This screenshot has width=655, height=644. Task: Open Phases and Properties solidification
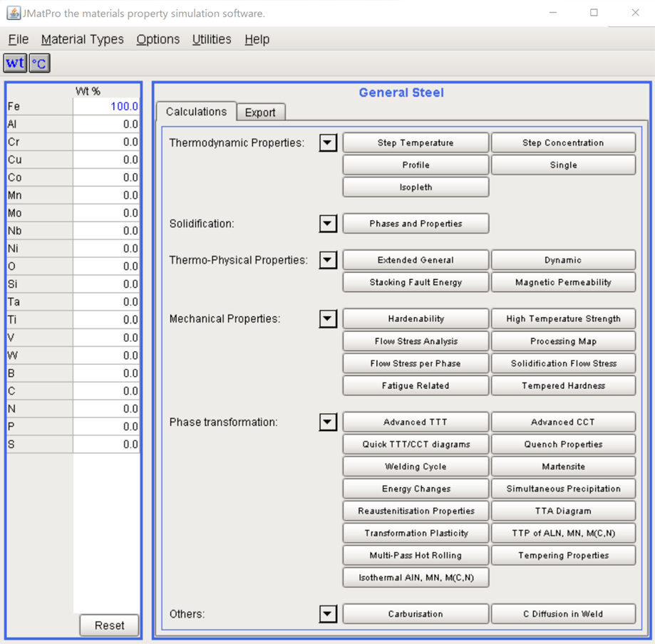click(416, 224)
